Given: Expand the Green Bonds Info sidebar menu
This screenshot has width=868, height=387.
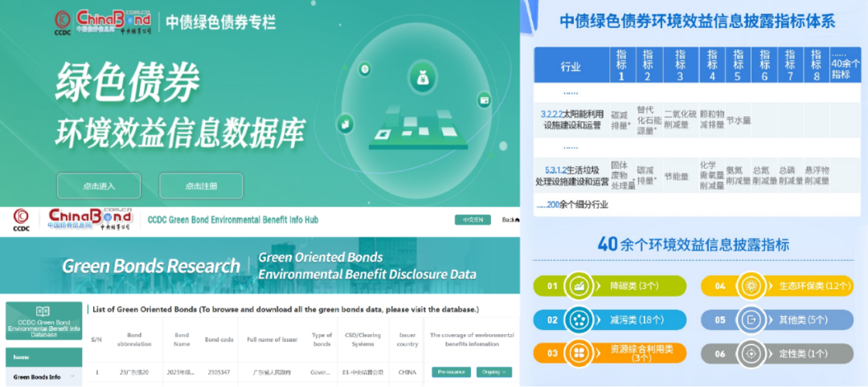Looking at the screenshot, I should [43, 377].
